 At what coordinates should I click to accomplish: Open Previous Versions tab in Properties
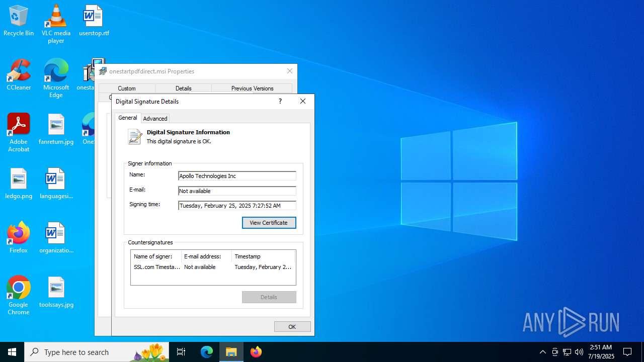pyautogui.click(x=252, y=88)
